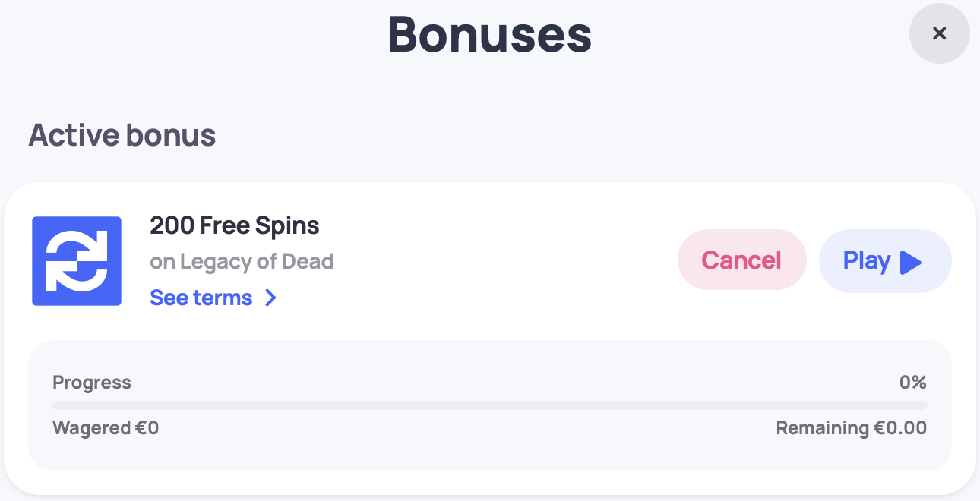Click the Wagered €0 text
The width and height of the screenshot is (980, 501).
coord(106,428)
